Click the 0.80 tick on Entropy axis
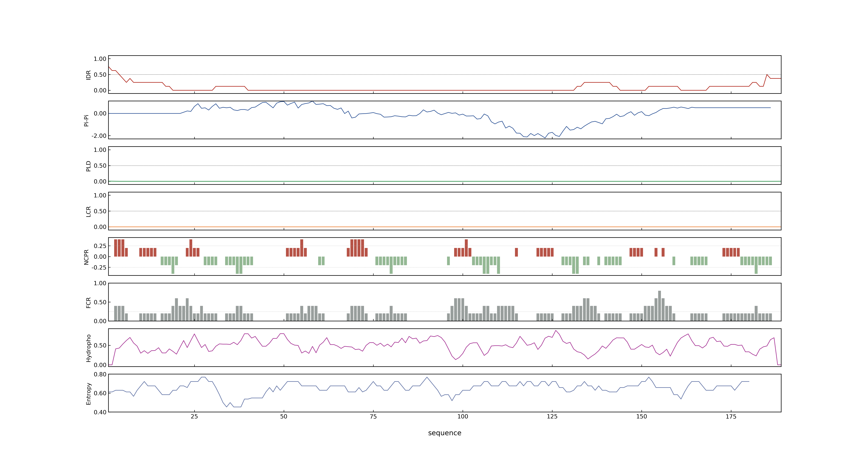868x463 pixels. (x=100, y=374)
